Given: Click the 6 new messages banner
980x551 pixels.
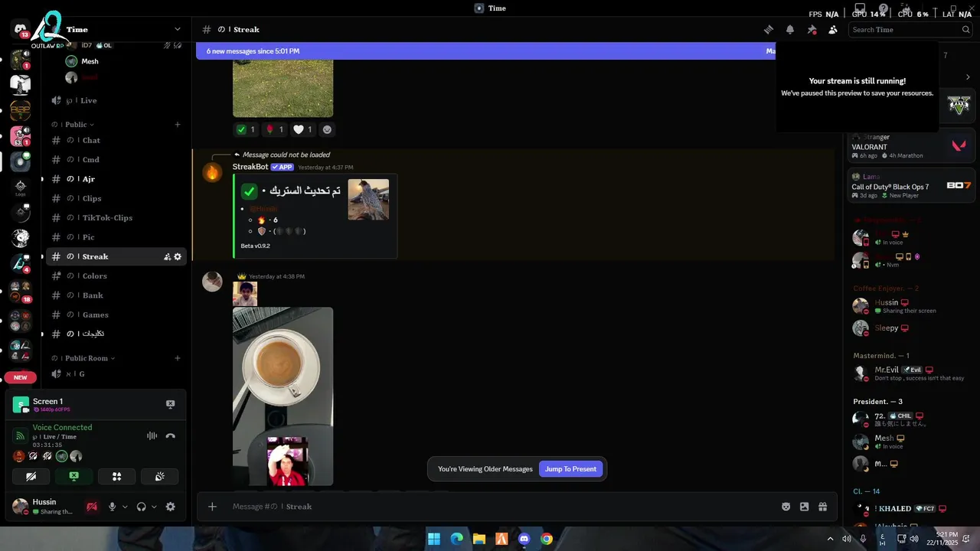Looking at the screenshot, I should point(485,51).
